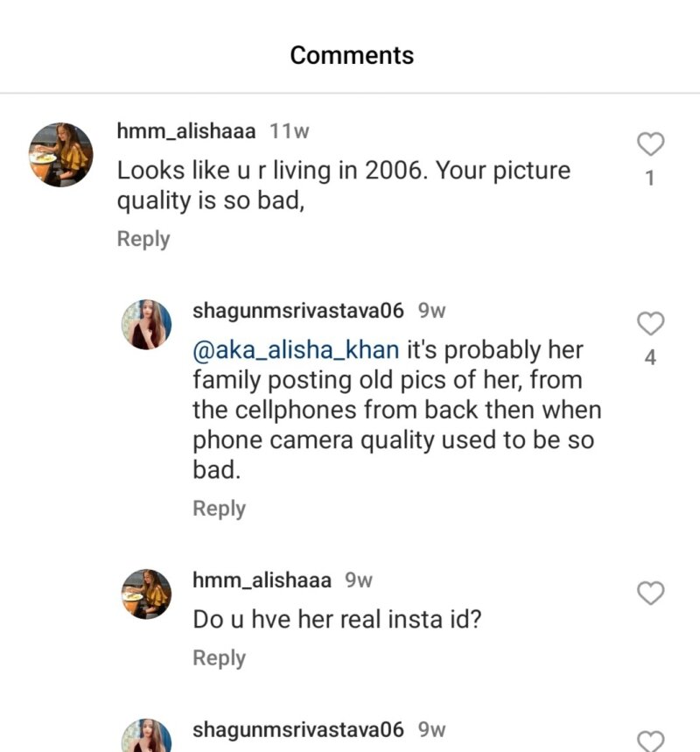Reply to "Do u hve her real insta id?"
Image resolution: width=700 pixels, height=752 pixels.
pos(219,658)
